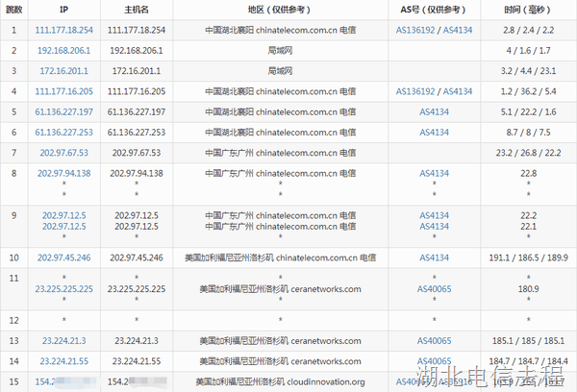This screenshot has width=577, height=392.
Task: Open the IP link 23.224.21.3
Action: pos(64,341)
